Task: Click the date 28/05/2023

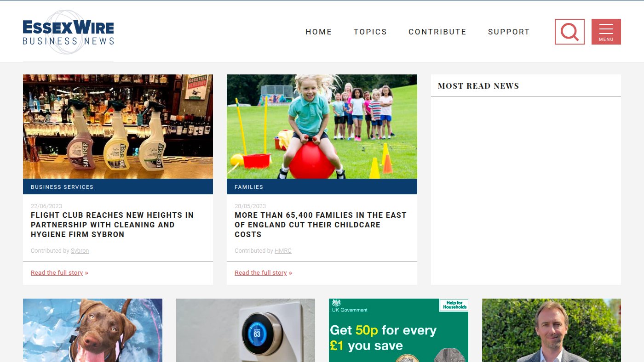Action: tap(250, 206)
